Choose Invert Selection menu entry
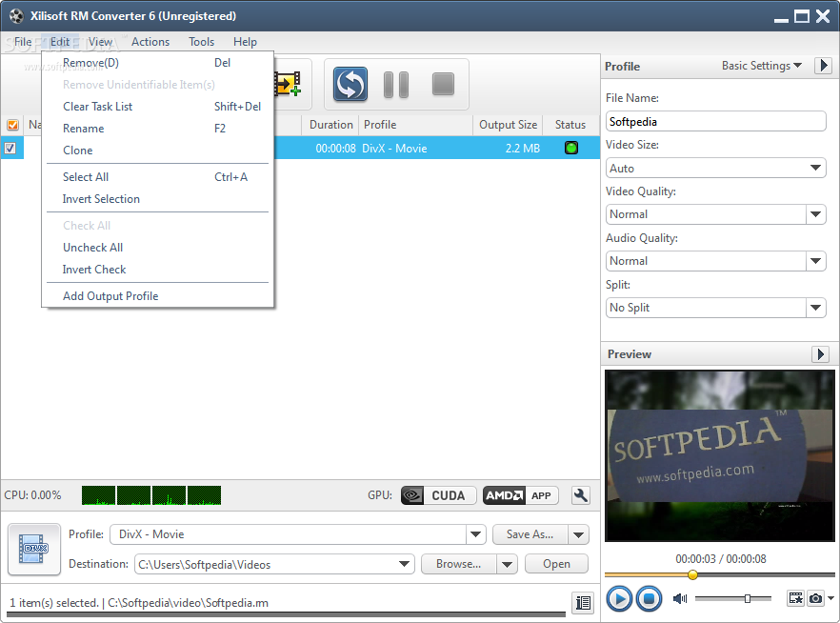Screen dimensions: 840x623 [x=157, y=199]
